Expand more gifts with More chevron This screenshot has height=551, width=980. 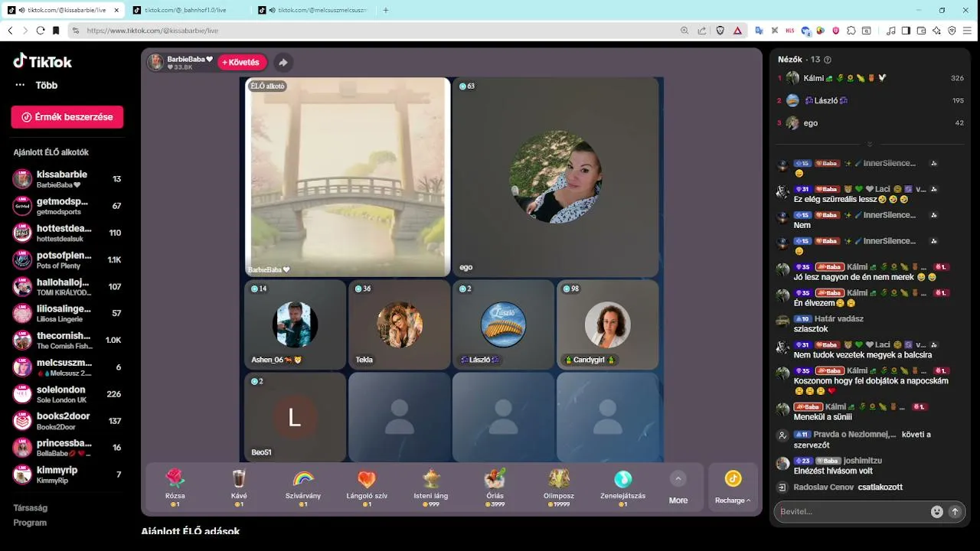pos(678,479)
